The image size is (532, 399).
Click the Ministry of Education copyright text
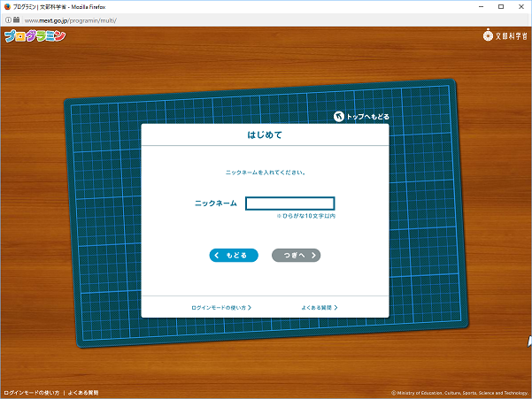tap(460, 393)
